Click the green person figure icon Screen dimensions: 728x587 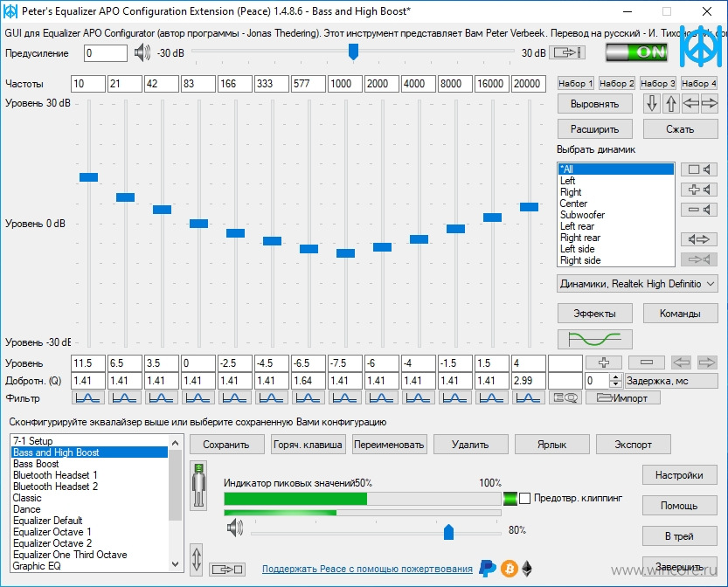(198, 486)
